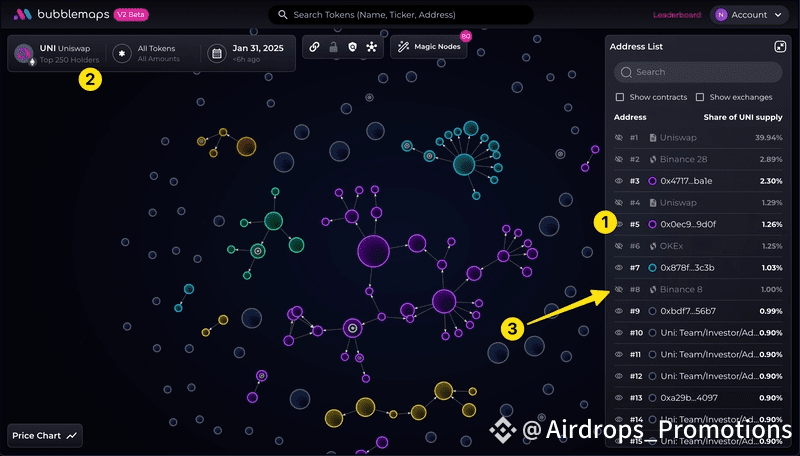
Task: Click the large orange bubble in the map
Action: [246, 146]
